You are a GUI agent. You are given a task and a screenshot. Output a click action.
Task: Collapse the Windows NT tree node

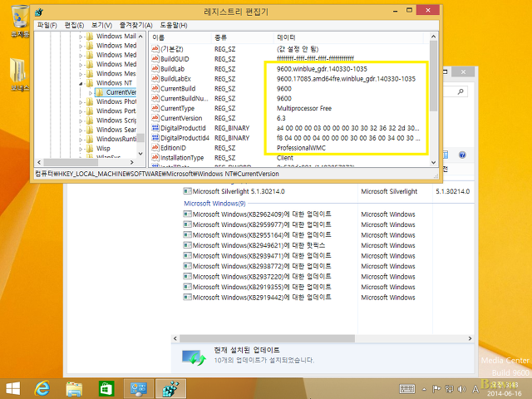tap(81, 83)
